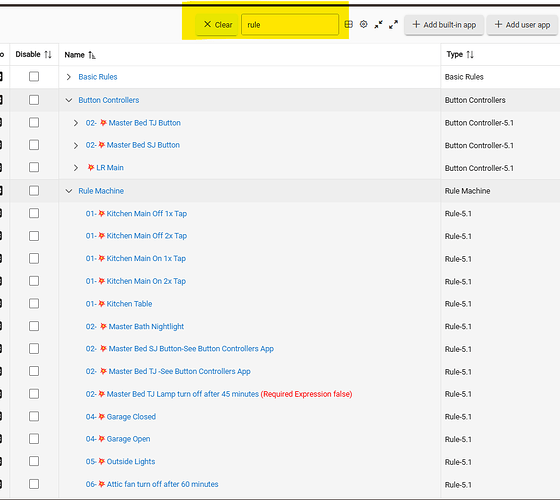Click Add user app button
560x500 pixels.
[x=522, y=25]
